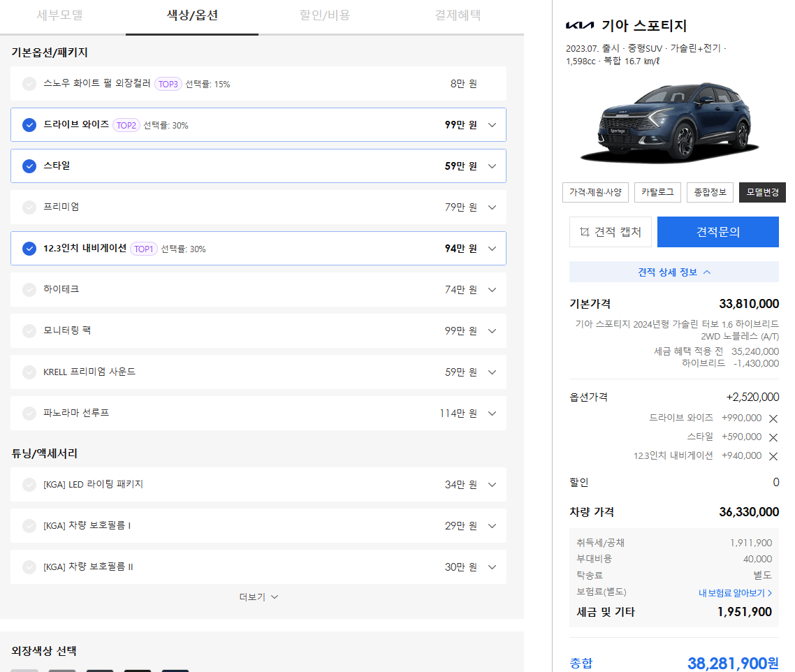This screenshot has width=795, height=672.
Task: Uncheck the 스타일 package
Action: 29,166
